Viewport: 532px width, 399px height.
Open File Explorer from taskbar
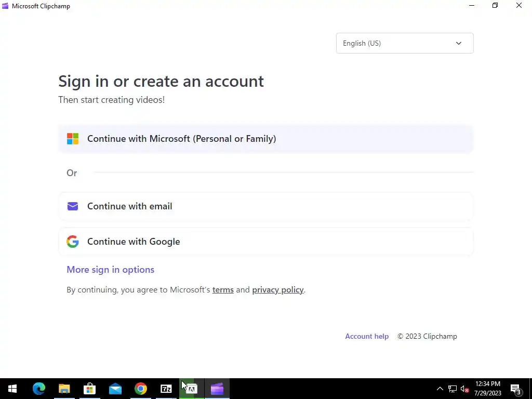[64, 389]
